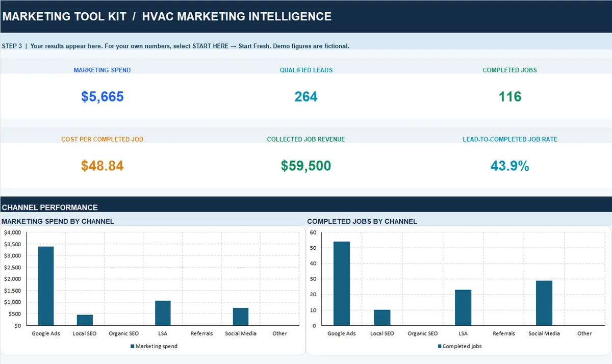Click the 30 axis value in jobs chart

pyautogui.click(x=313, y=279)
